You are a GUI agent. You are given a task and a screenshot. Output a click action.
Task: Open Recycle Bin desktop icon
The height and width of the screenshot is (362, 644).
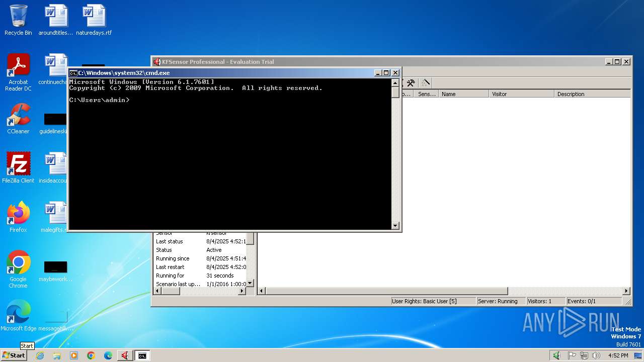tap(18, 20)
